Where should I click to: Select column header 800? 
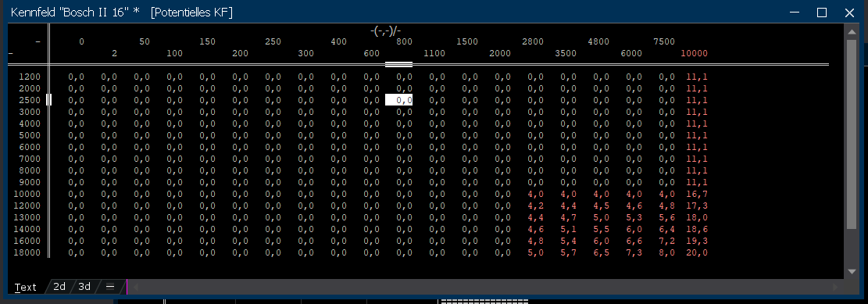404,41
